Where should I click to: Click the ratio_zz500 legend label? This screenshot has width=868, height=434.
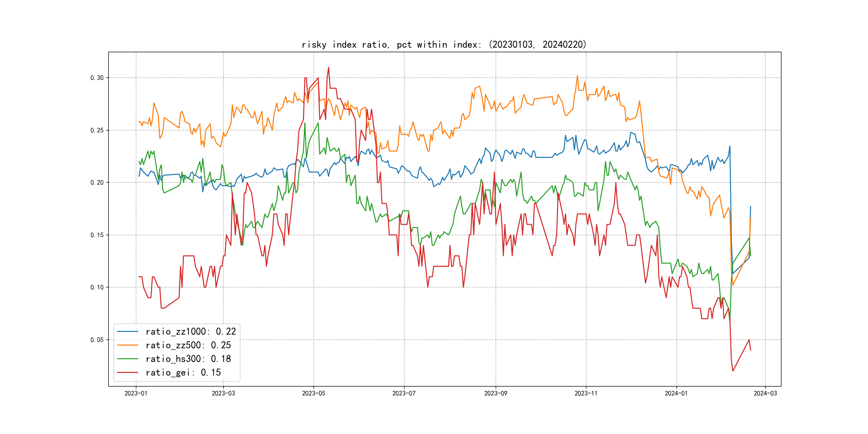pyautogui.click(x=188, y=345)
